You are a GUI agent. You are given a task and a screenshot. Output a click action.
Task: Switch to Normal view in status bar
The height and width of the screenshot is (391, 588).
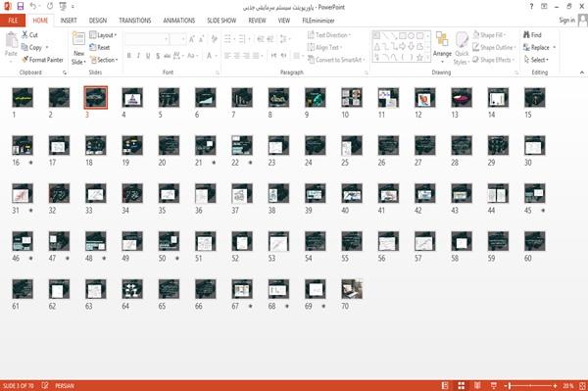445,385
